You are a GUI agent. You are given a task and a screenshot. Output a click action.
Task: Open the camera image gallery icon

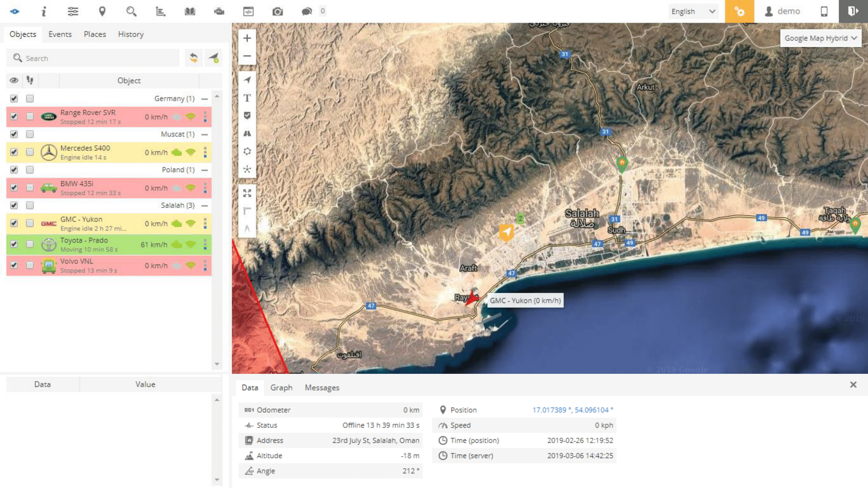tap(277, 11)
